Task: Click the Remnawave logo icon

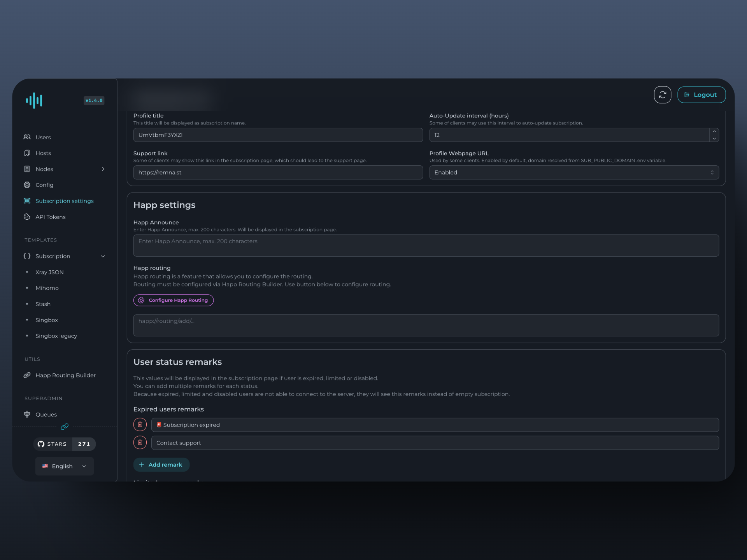Action: click(x=34, y=100)
